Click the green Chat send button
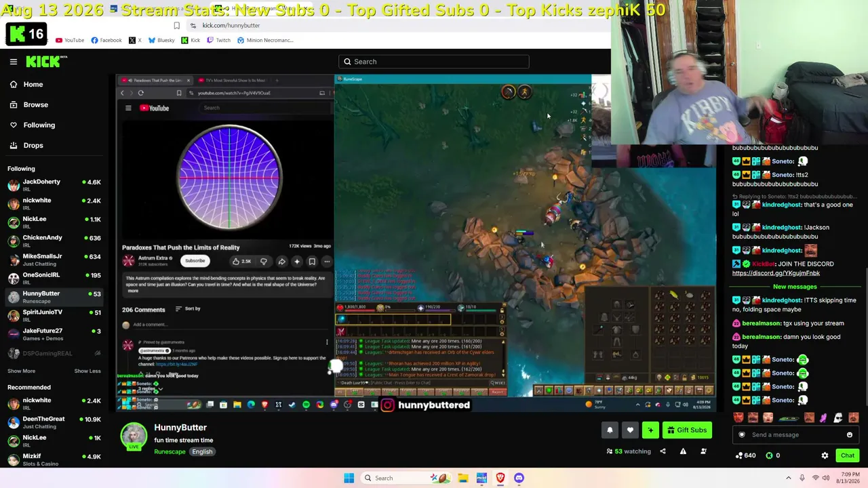868x488 pixels. pos(848,455)
